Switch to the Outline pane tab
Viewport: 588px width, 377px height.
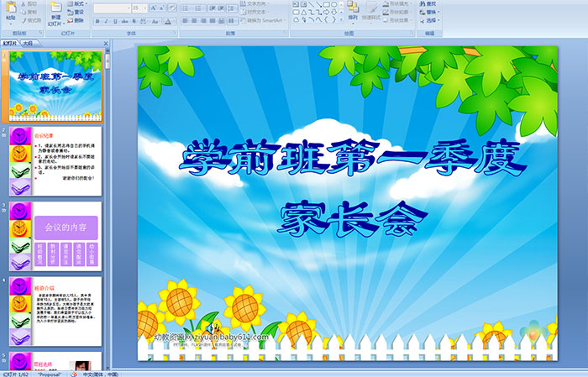click(x=28, y=44)
